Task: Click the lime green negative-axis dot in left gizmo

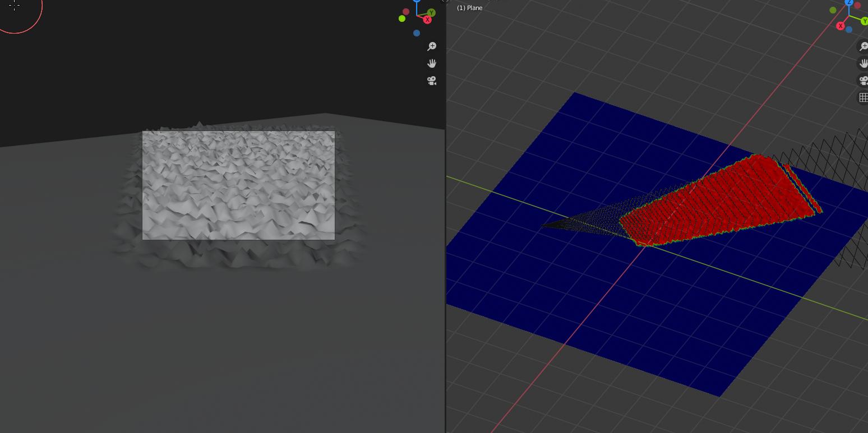Action: click(x=402, y=18)
